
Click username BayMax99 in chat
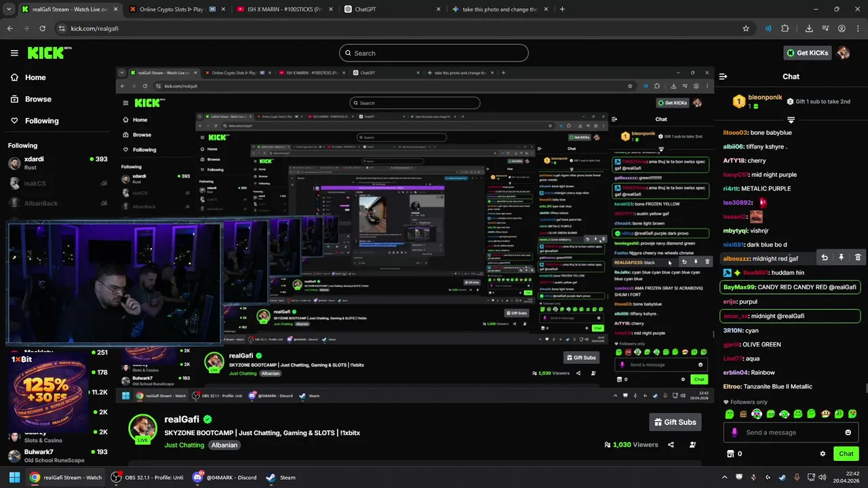[739, 287]
